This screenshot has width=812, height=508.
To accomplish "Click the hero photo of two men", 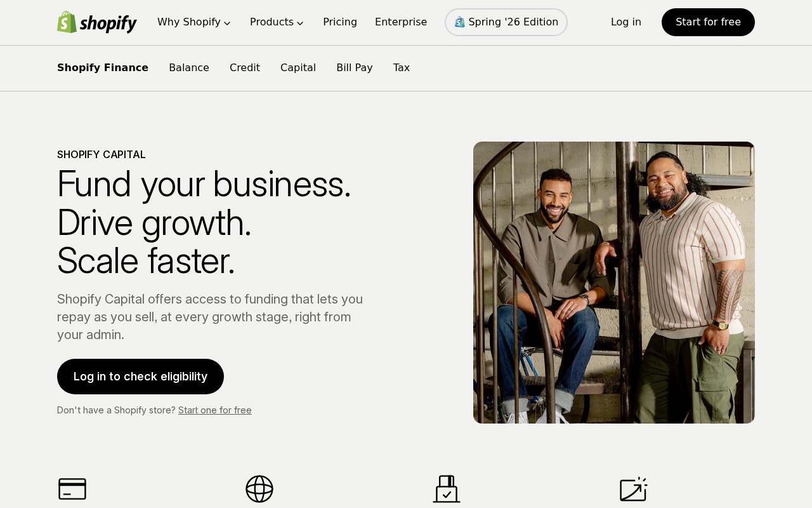I will pyautogui.click(x=614, y=283).
